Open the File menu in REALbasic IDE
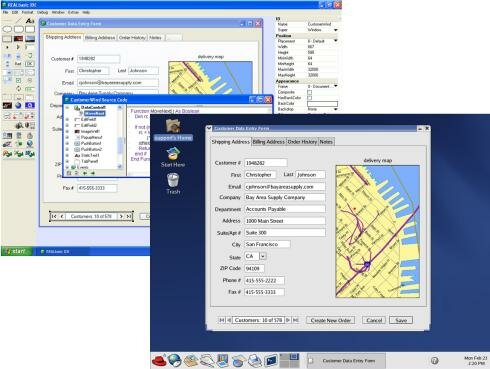 6,12
